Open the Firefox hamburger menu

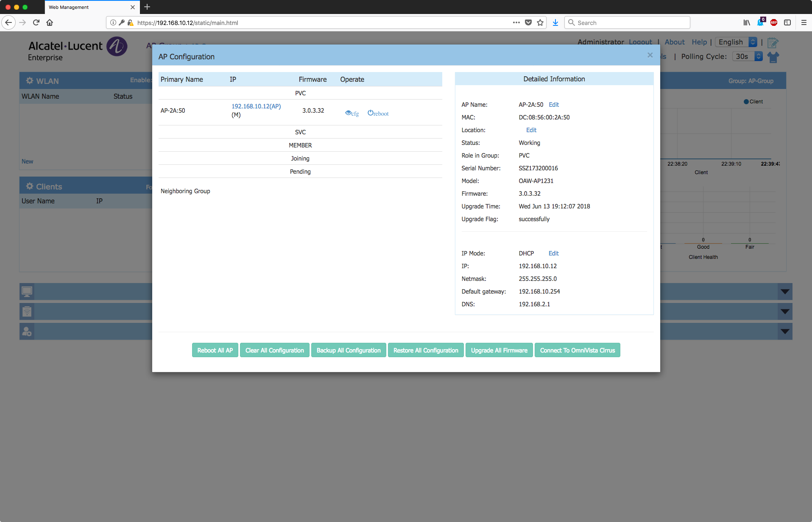coord(804,22)
